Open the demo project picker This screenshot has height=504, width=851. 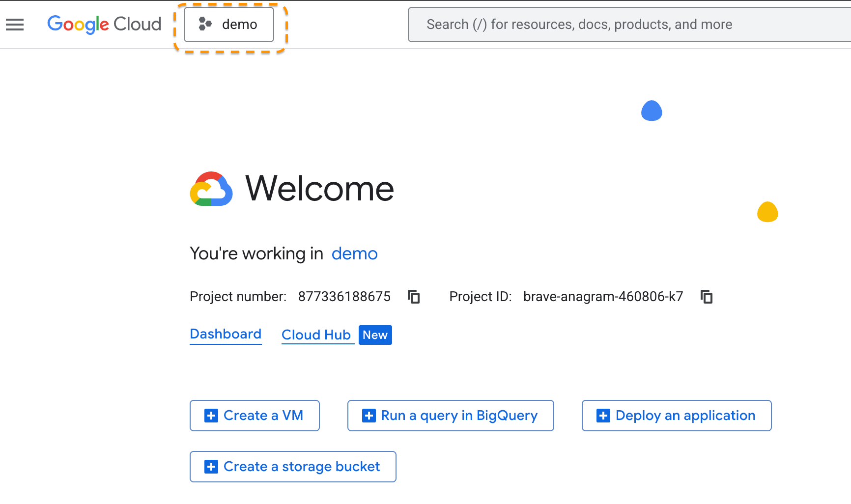pyautogui.click(x=229, y=25)
